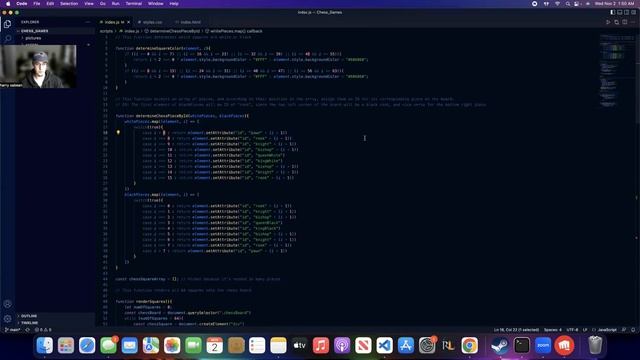Click the Ln 18, Col 22 status entry

(516, 330)
